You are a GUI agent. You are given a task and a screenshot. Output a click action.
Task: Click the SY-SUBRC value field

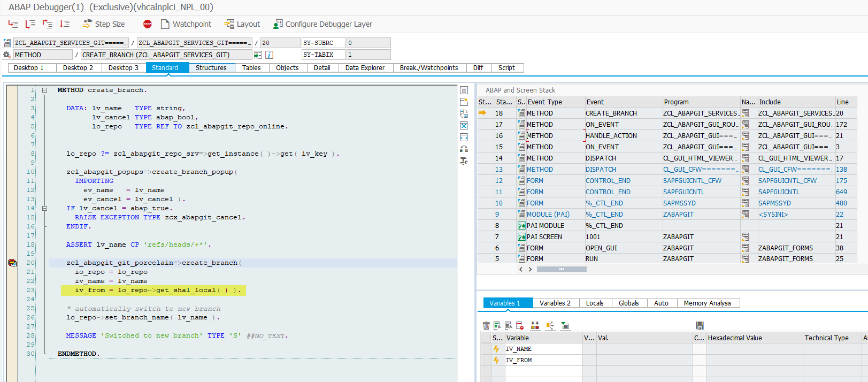(x=368, y=43)
